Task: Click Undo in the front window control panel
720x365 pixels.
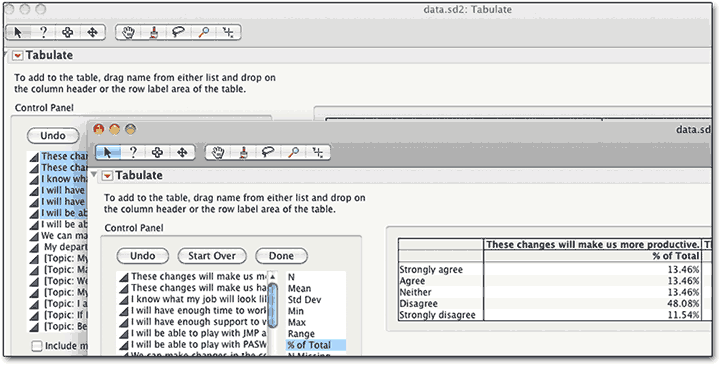Action: tap(143, 256)
